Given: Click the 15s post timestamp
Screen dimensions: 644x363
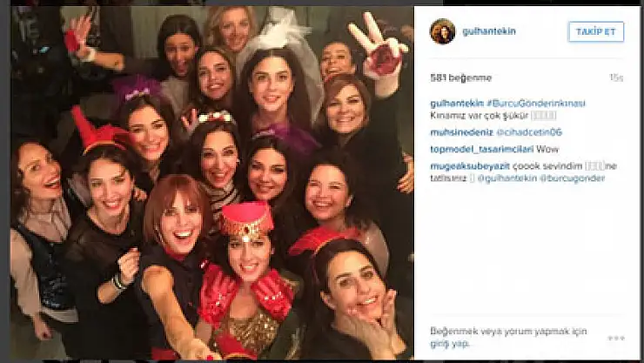Looking at the screenshot, I should pyautogui.click(x=616, y=78).
